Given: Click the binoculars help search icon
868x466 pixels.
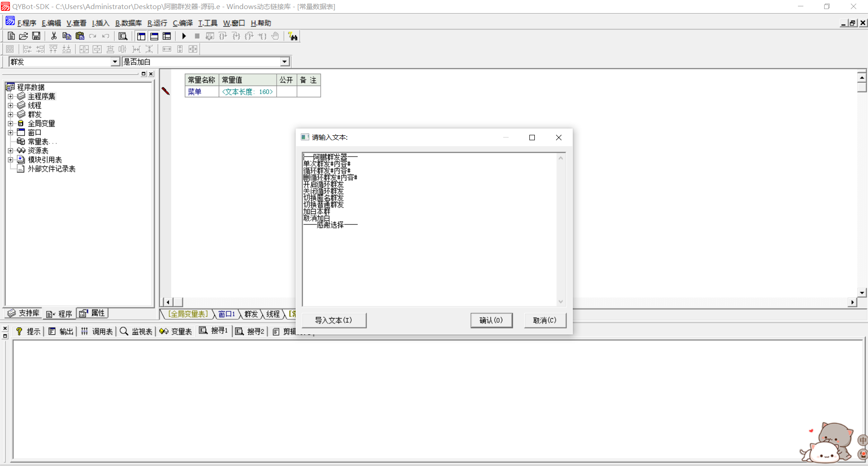Looking at the screenshot, I should pyautogui.click(x=293, y=37).
